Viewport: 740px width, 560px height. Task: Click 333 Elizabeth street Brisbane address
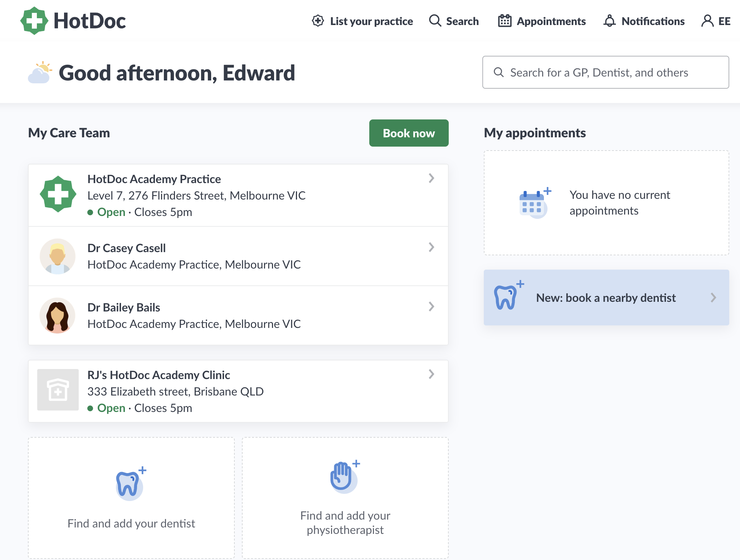pos(175,392)
